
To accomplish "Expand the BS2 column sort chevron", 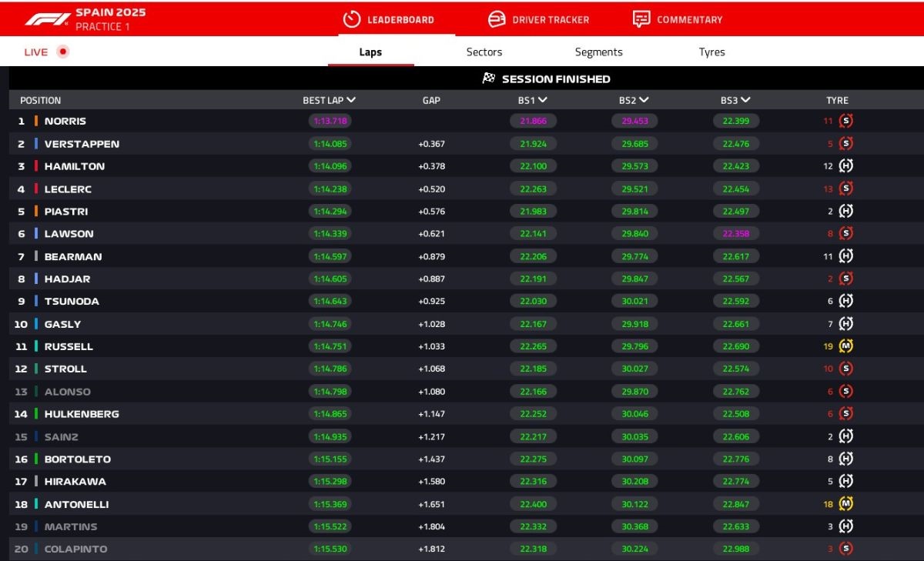I will pos(644,100).
